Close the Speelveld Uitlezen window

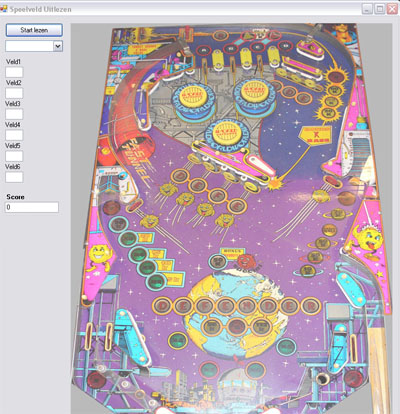(x=392, y=9)
